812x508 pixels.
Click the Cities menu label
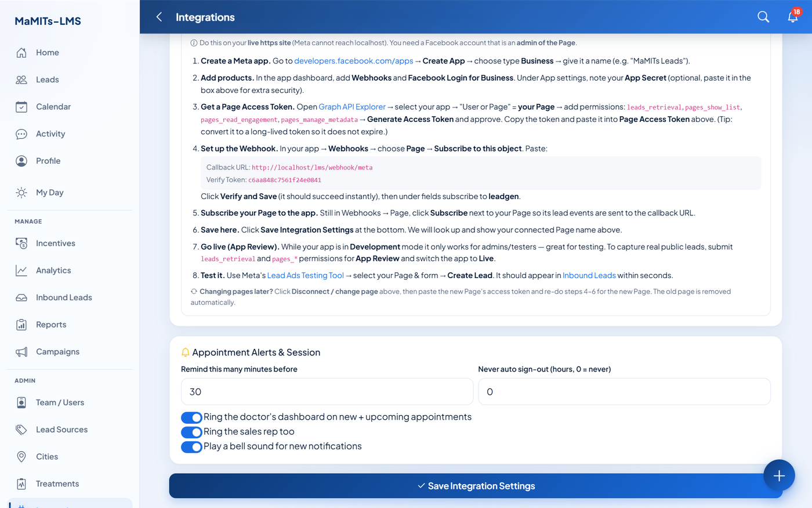tap(47, 457)
